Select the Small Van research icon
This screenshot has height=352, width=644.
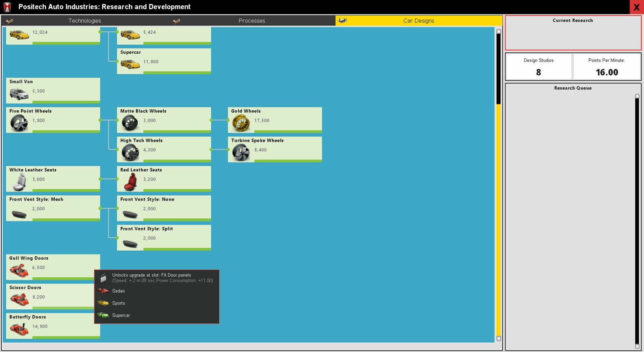click(x=19, y=94)
